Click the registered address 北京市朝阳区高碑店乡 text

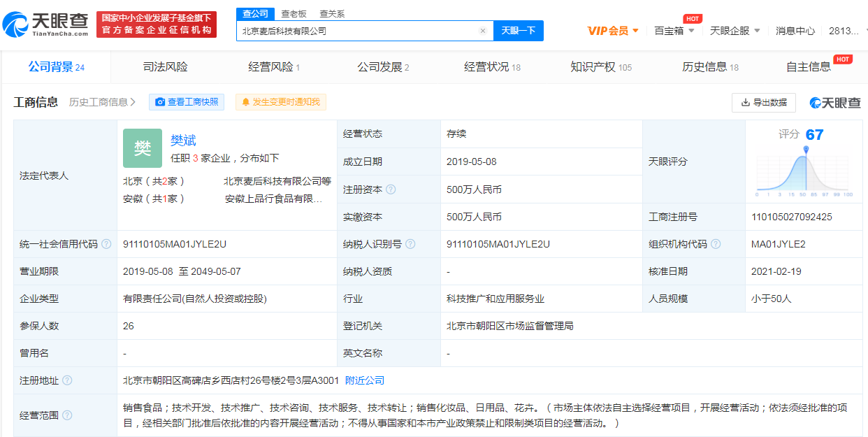(231, 380)
